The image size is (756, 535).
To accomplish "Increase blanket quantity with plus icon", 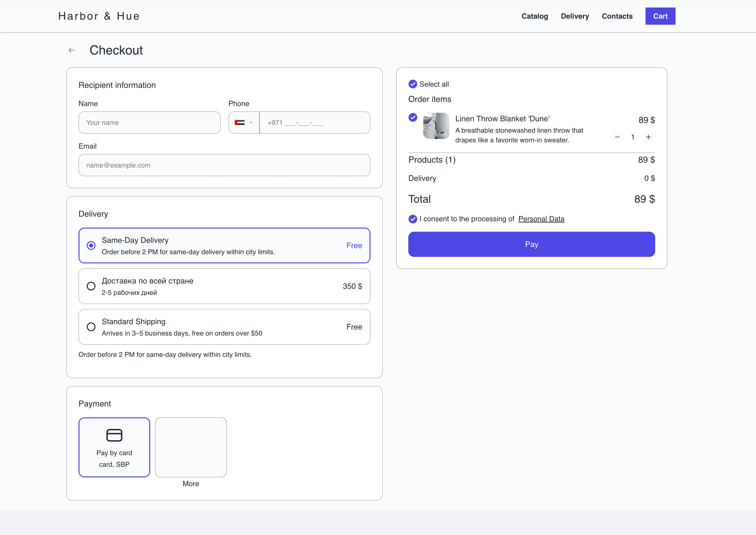I will (x=648, y=137).
